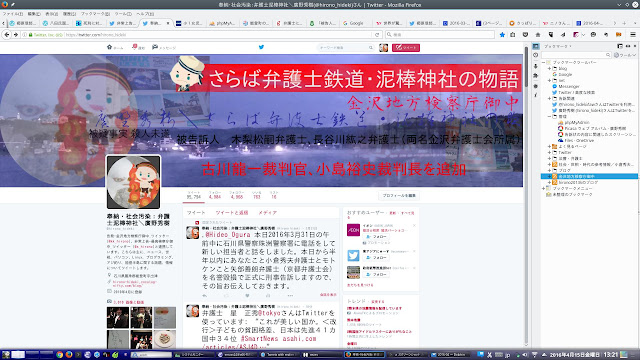640x360 pixels.
Task: Open the sidebar tools dropdown
Action: point(625,55)
